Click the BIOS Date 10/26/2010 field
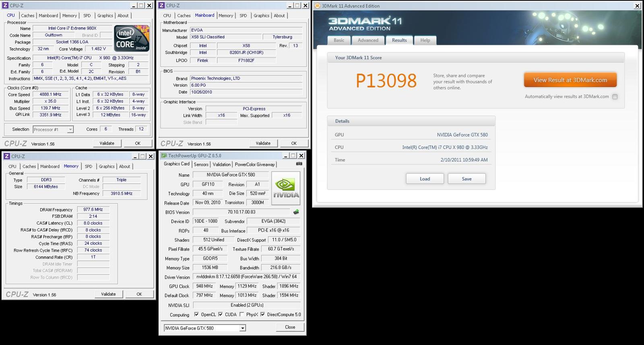Viewport: 644px width, 345px height. point(246,92)
